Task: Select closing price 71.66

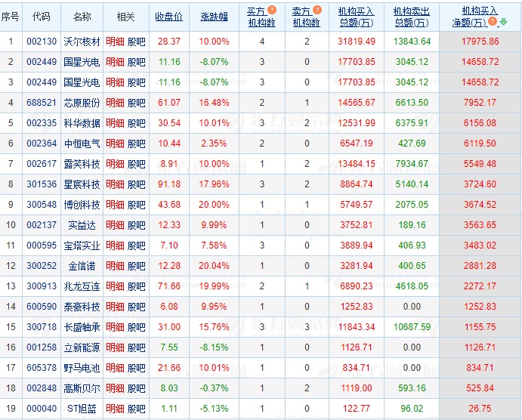Action: coord(169,286)
